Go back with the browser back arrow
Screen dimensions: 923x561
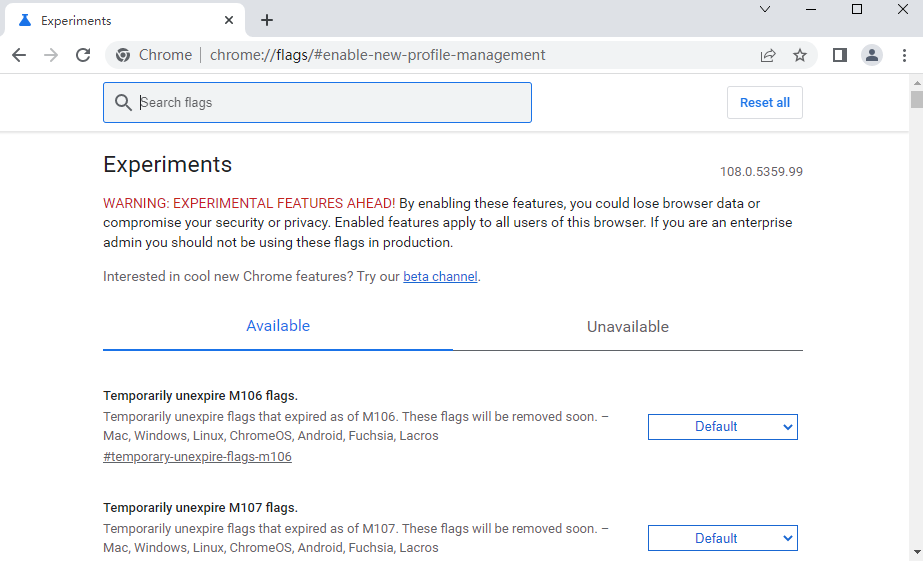[x=19, y=55]
